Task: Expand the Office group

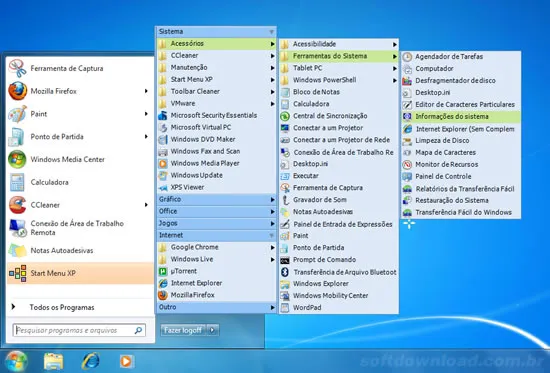Action: click(x=216, y=211)
